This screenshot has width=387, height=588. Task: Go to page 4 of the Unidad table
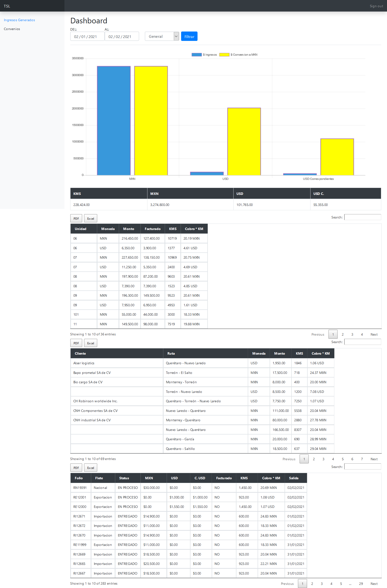[362, 334]
